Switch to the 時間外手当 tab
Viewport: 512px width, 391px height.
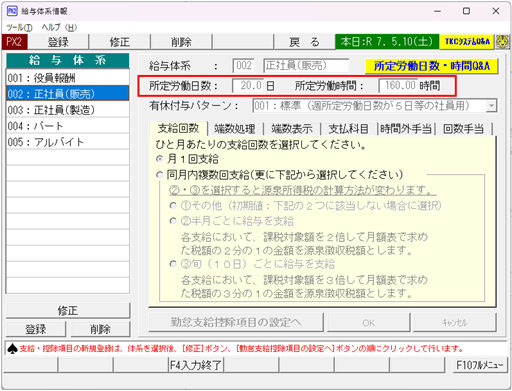406,129
